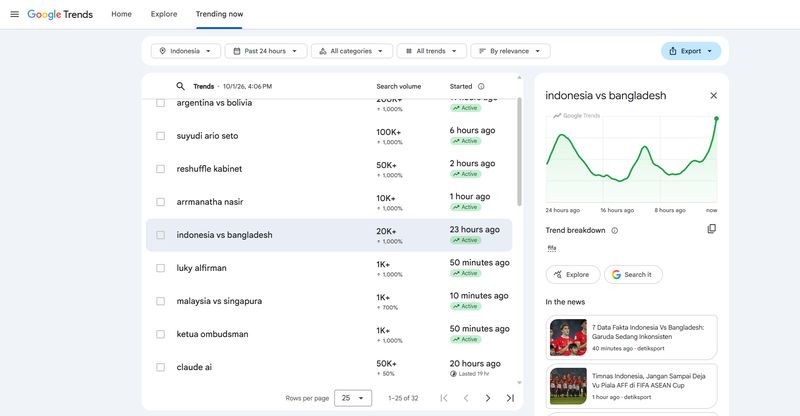The width and height of the screenshot is (800, 416).
Task: Check the arrmanatha nasir row checkbox
Action: (x=160, y=202)
